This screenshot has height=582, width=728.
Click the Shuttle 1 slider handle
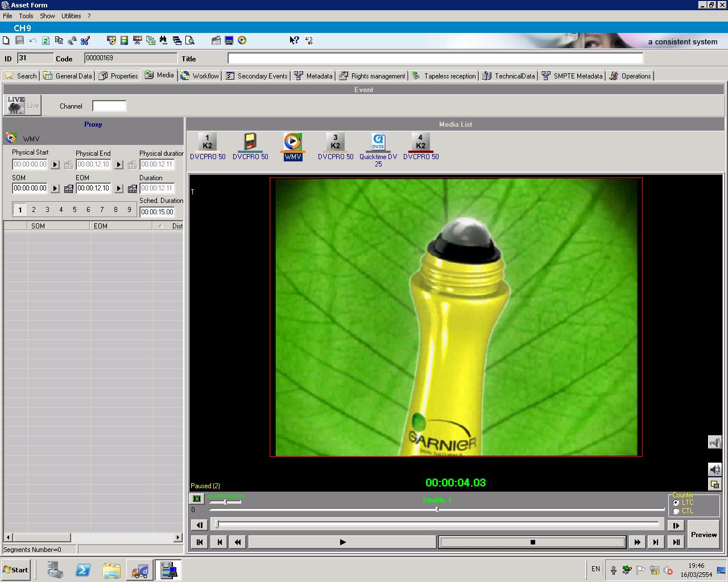tap(437, 509)
